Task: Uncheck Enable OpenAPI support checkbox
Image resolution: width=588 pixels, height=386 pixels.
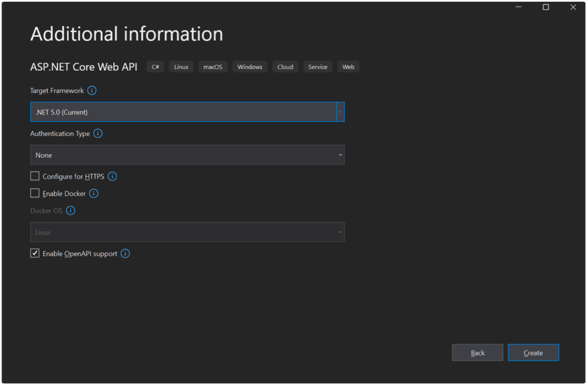Action: pyautogui.click(x=35, y=253)
